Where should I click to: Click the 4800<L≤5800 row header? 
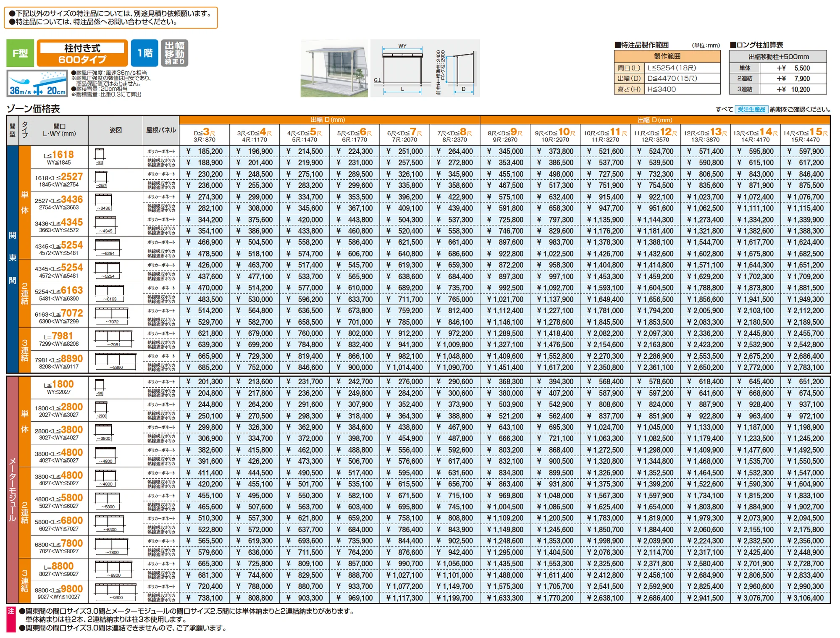59,501
